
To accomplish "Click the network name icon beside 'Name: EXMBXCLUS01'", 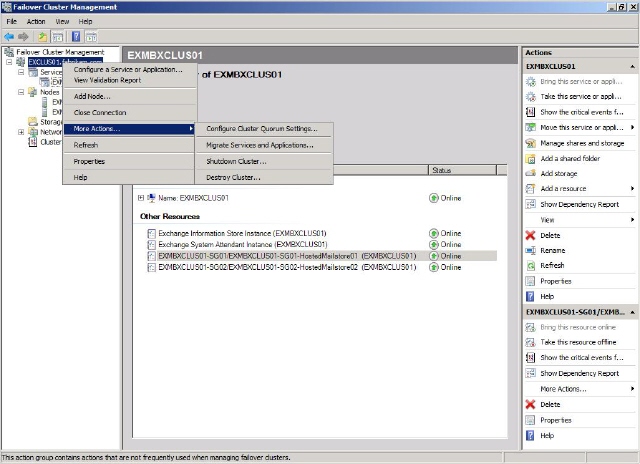I will 151,198.
